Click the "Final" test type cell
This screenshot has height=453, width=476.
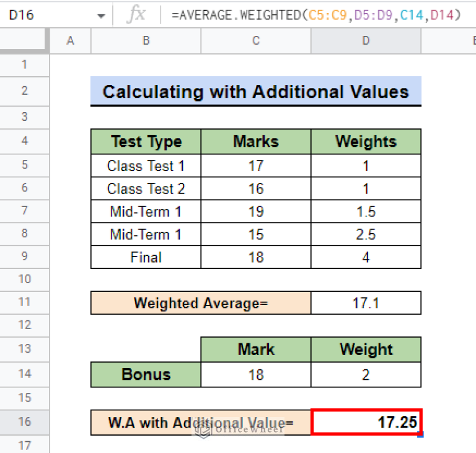[x=146, y=257]
